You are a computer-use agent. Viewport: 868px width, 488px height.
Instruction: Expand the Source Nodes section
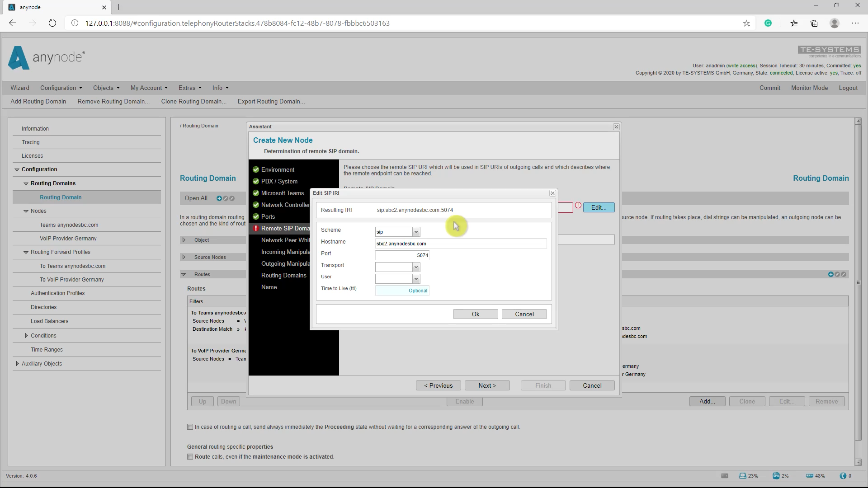(184, 257)
